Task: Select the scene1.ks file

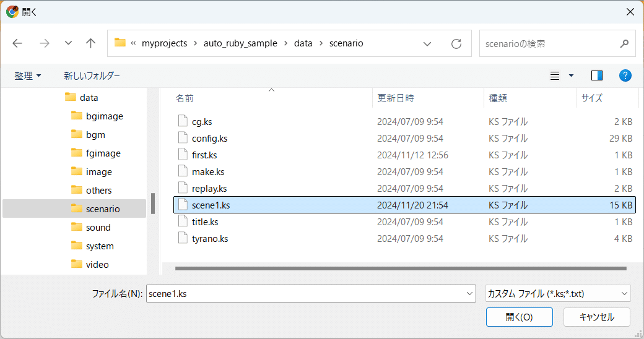Action: (404, 205)
